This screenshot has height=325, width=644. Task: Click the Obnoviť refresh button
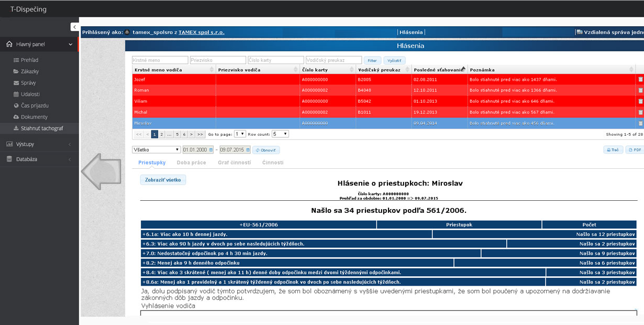point(266,150)
